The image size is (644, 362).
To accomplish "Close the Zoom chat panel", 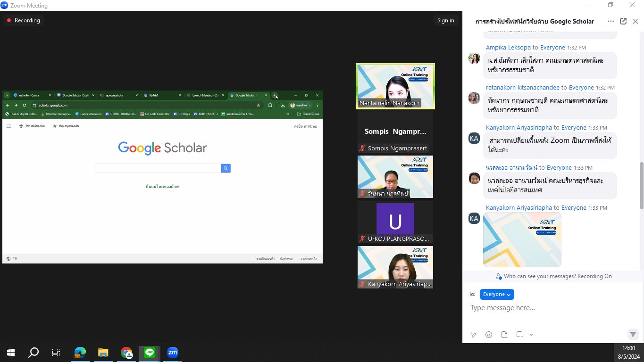I will (x=636, y=21).
